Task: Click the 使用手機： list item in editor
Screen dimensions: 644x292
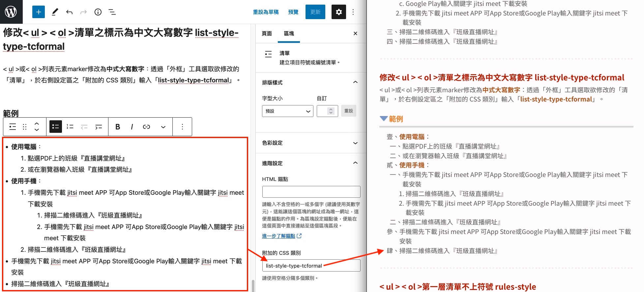Action: pyautogui.click(x=26, y=181)
